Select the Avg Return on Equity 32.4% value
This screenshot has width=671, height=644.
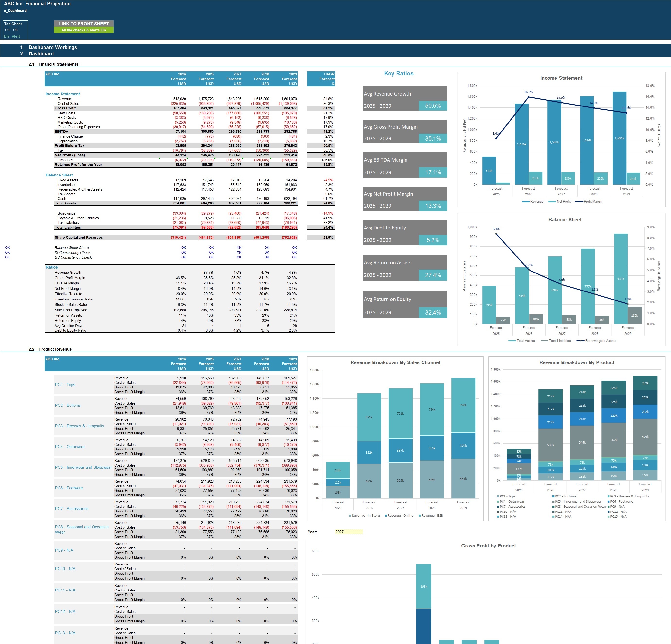pyautogui.click(x=433, y=313)
